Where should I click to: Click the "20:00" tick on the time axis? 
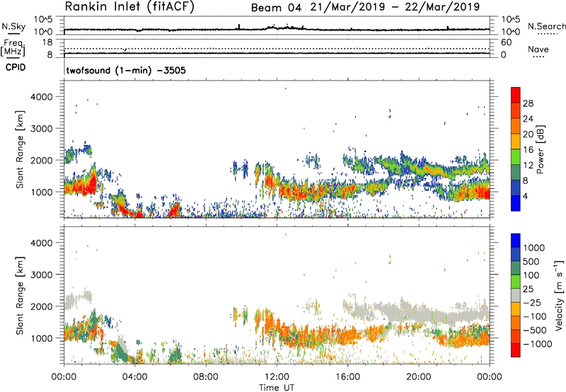(419, 377)
